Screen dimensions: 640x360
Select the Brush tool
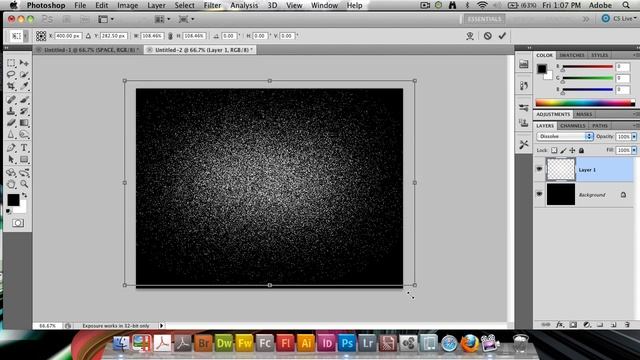click(24, 100)
